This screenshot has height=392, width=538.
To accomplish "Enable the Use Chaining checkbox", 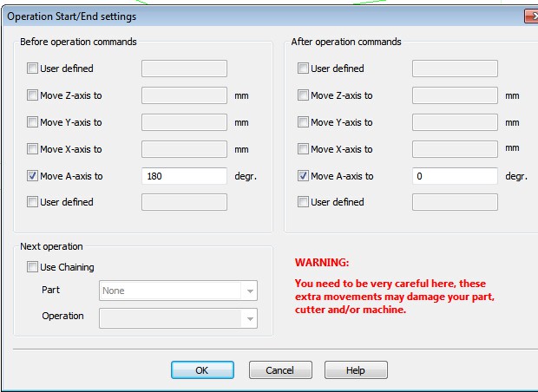I will (x=33, y=267).
